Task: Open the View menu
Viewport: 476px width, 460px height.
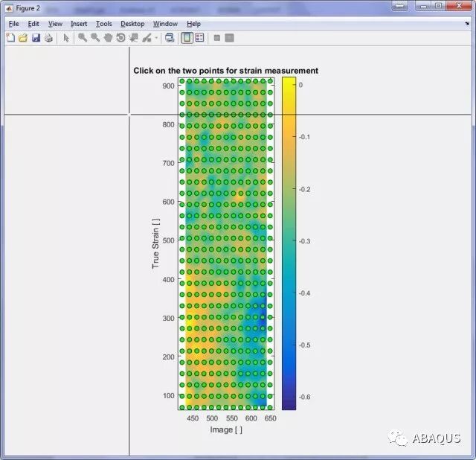Action: point(55,24)
